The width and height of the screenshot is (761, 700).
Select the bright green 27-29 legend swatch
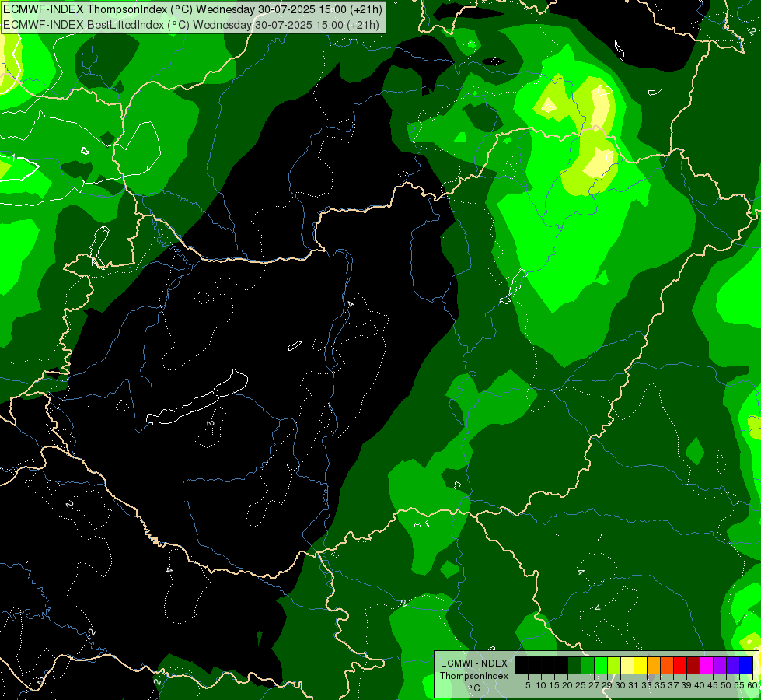pos(601,665)
